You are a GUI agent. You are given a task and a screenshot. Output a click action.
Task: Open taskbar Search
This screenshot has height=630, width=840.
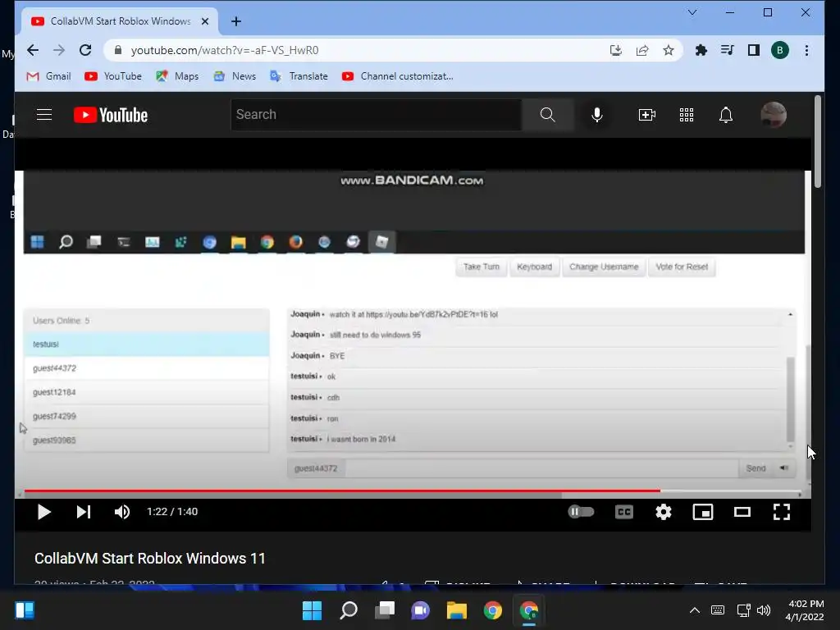[348, 610]
